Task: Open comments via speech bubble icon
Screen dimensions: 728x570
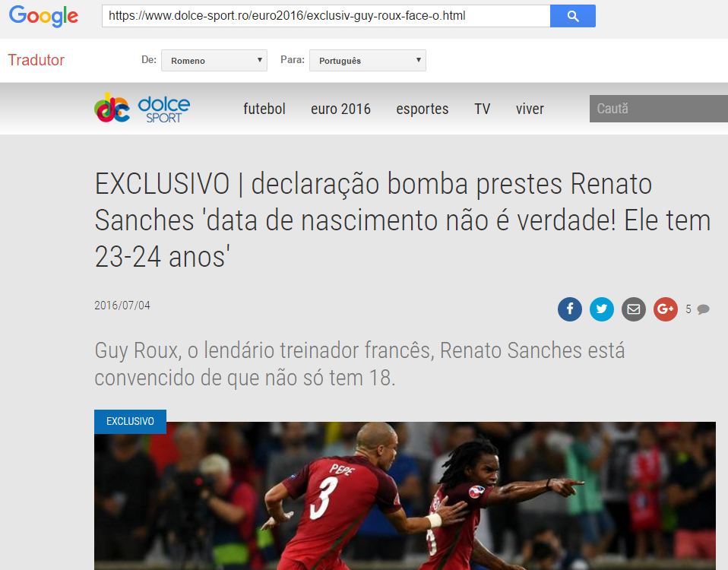Action: click(703, 309)
